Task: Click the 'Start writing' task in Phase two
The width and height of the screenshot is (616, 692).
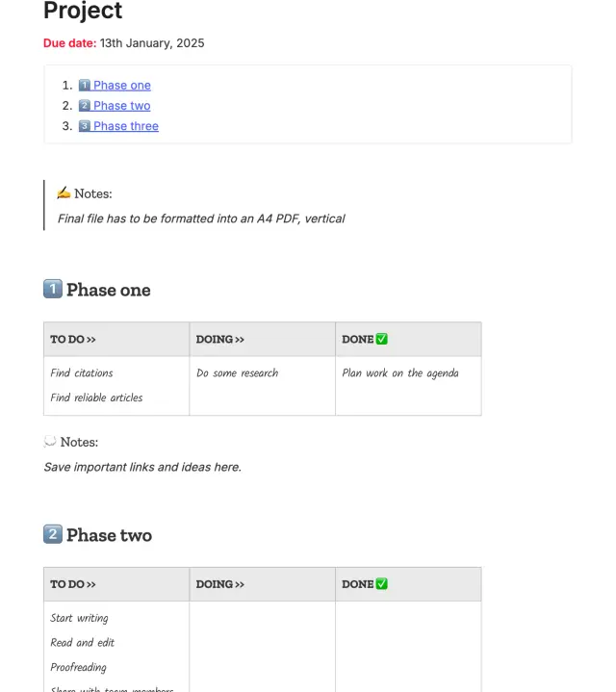Action: click(x=79, y=618)
